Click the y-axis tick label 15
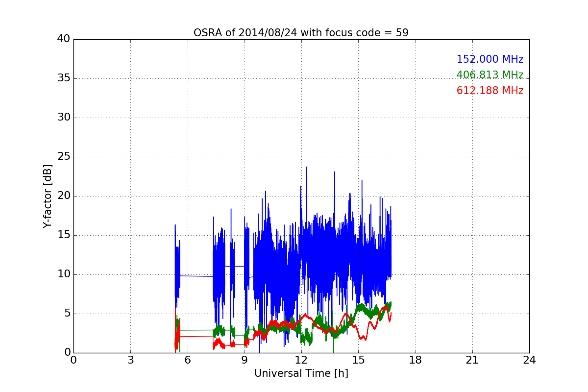Image resolution: width=588 pixels, height=392 pixels. 64,235
